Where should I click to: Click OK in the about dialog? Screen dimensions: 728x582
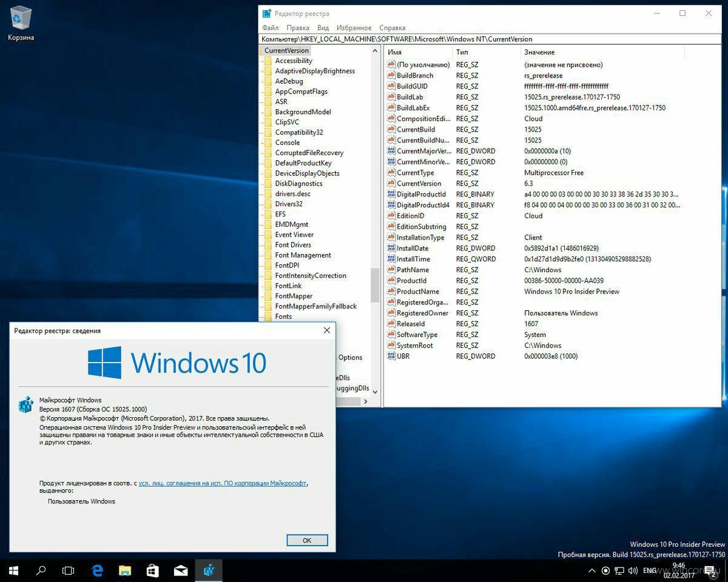pyautogui.click(x=307, y=540)
